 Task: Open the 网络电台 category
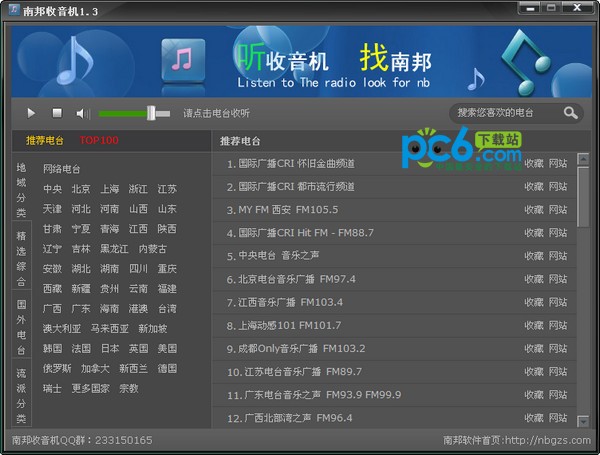62,169
